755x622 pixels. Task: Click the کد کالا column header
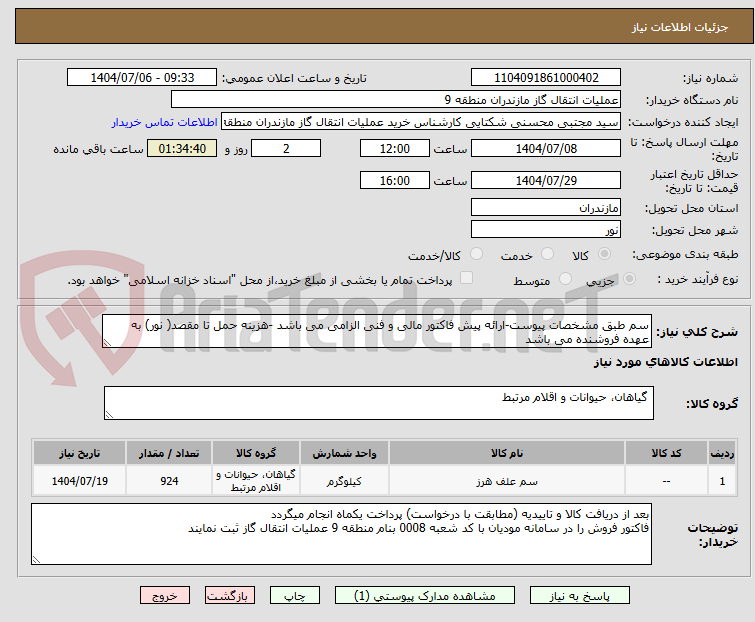pyautogui.click(x=666, y=453)
